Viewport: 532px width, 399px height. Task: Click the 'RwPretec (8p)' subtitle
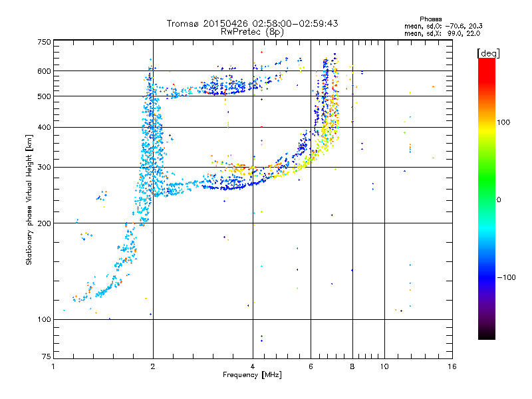click(252, 32)
